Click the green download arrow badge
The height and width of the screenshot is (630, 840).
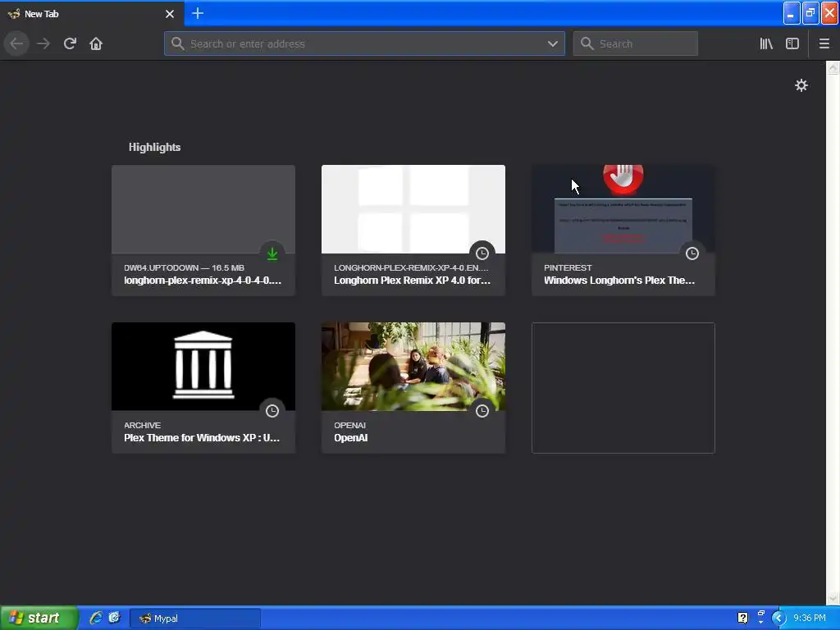pos(272,254)
